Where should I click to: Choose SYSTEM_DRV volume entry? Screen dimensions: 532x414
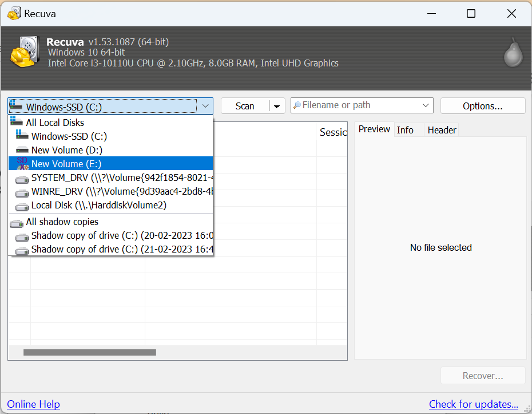click(x=110, y=178)
